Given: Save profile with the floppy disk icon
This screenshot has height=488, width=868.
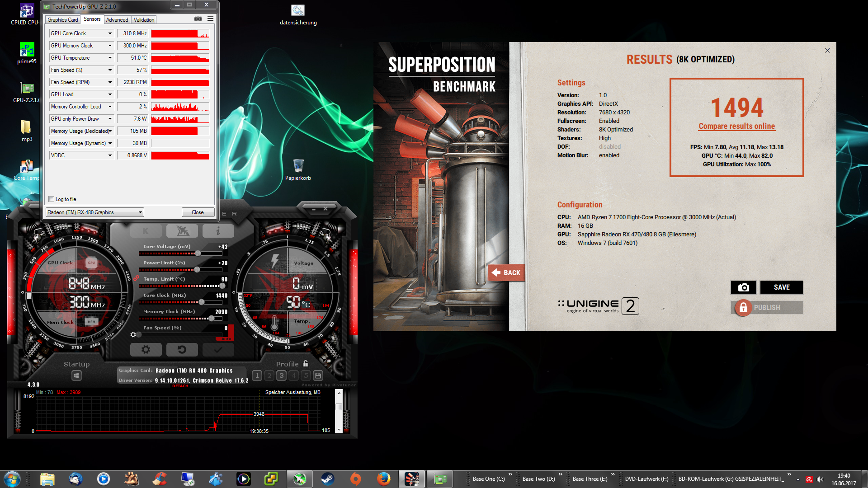Looking at the screenshot, I should point(318,375).
